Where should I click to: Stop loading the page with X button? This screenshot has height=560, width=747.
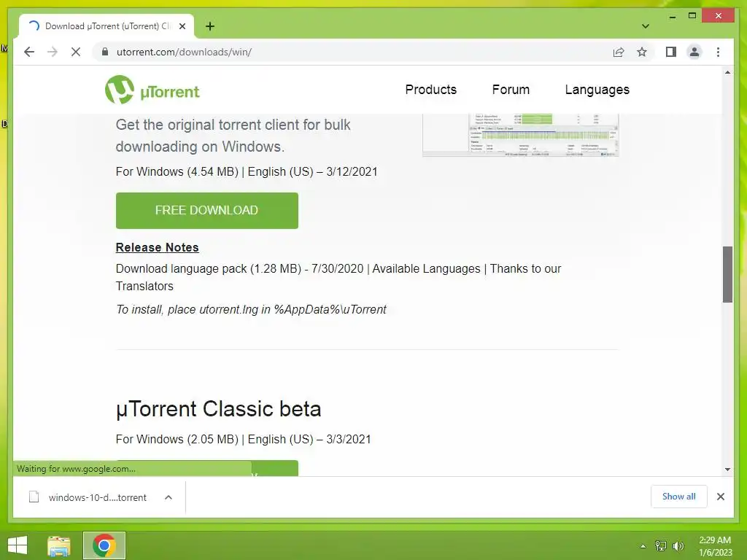coord(76,52)
